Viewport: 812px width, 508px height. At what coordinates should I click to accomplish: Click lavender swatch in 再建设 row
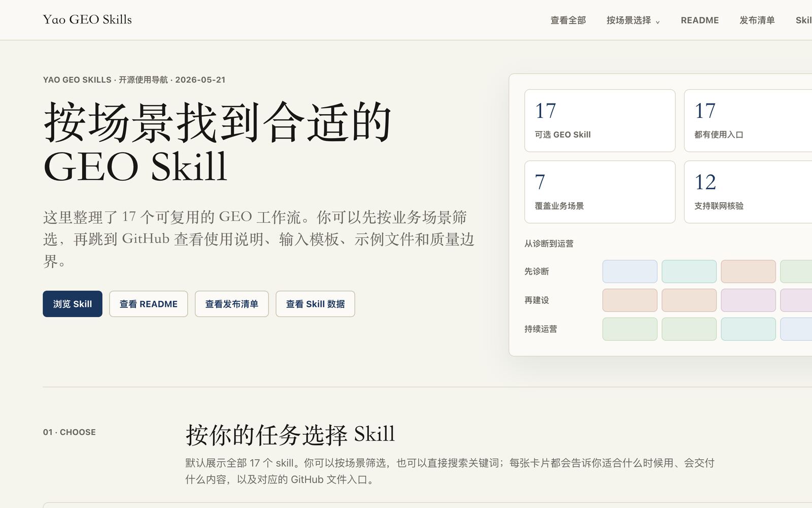(x=748, y=300)
